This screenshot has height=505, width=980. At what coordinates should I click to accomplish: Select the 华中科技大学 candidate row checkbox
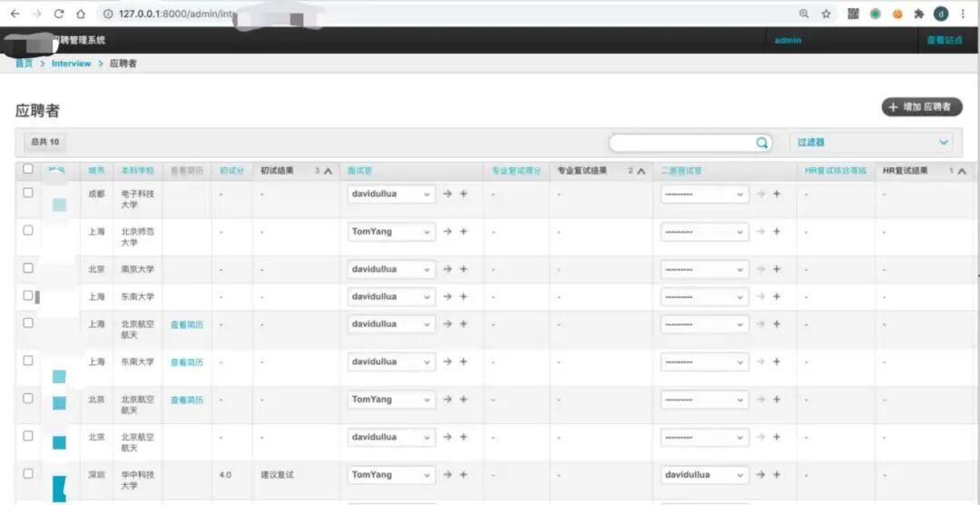pos(27,474)
